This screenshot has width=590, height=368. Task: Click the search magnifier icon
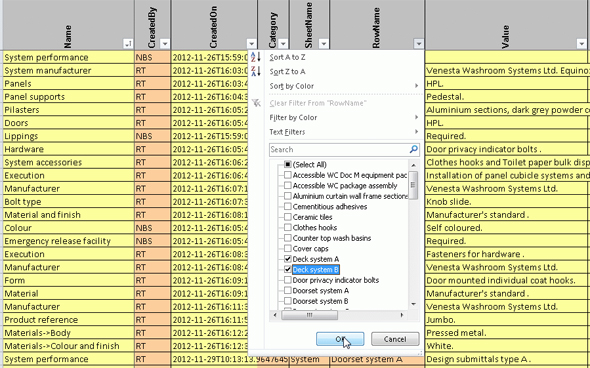coord(413,149)
